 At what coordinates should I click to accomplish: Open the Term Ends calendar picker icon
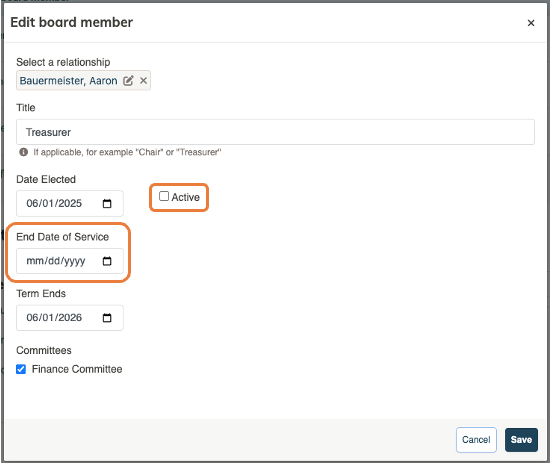pos(107,318)
